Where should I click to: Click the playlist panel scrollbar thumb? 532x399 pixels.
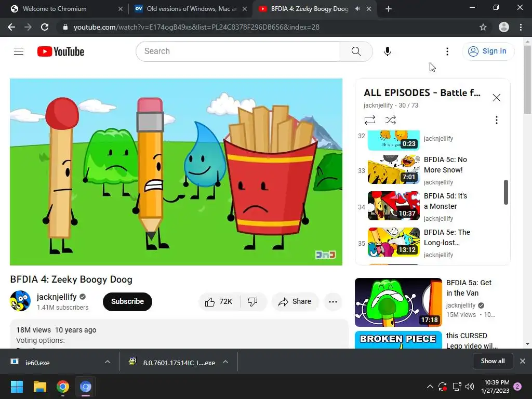click(x=506, y=192)
